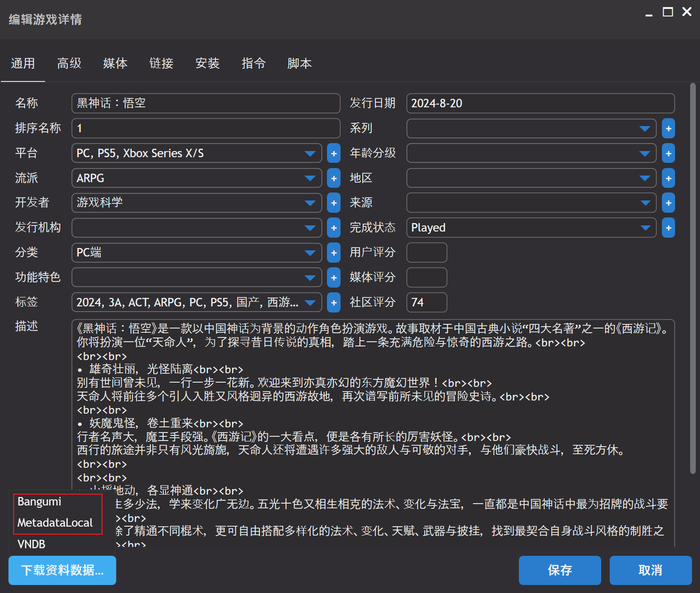Click the 取消 cancel button
This screenshot has width=700, height=593.
coord(651,570)
